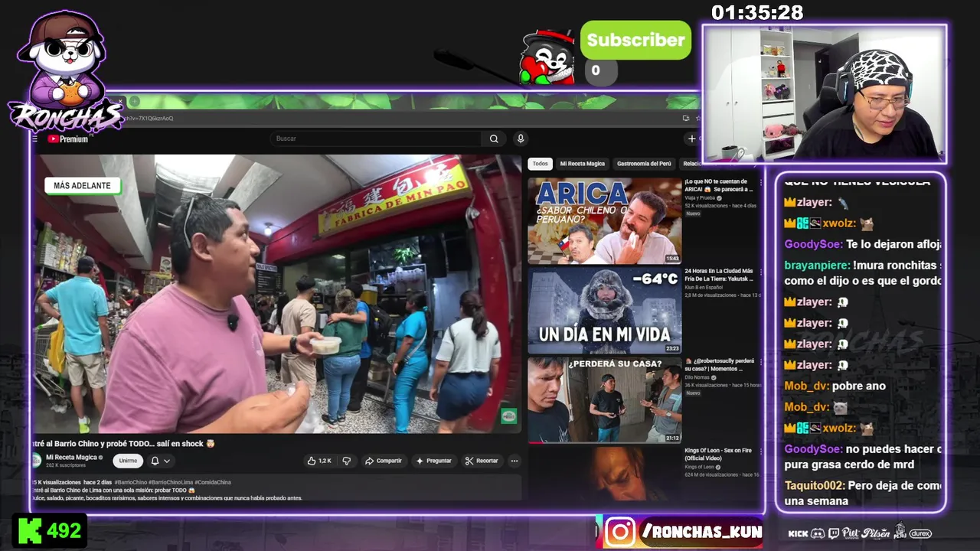Open the YouTube hamburger guide menu
The height and width of the screenshot is (551, 980).
[x=34, y=139]
